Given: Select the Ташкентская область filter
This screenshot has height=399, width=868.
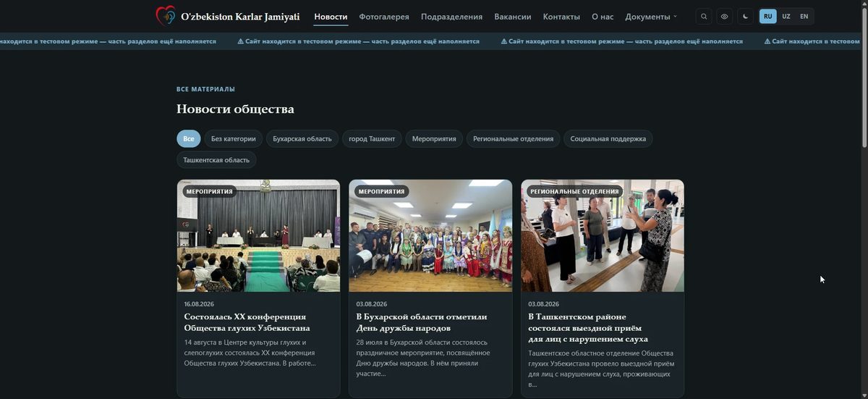Looking at the screenshot, I should pyautogui.click(x=216, y=159).
